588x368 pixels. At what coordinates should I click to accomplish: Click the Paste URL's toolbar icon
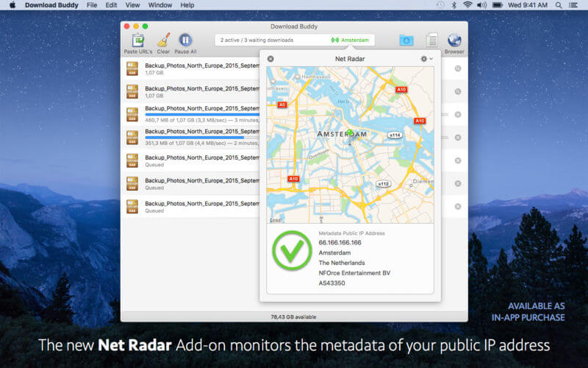[x=138, y=40]
